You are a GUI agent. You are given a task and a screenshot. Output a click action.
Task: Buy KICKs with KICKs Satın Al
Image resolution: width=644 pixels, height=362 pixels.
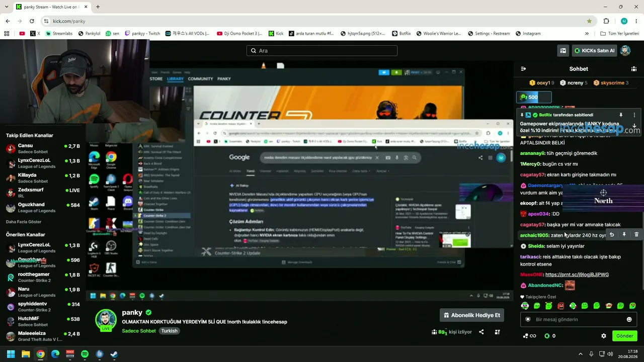coord(594,51)
